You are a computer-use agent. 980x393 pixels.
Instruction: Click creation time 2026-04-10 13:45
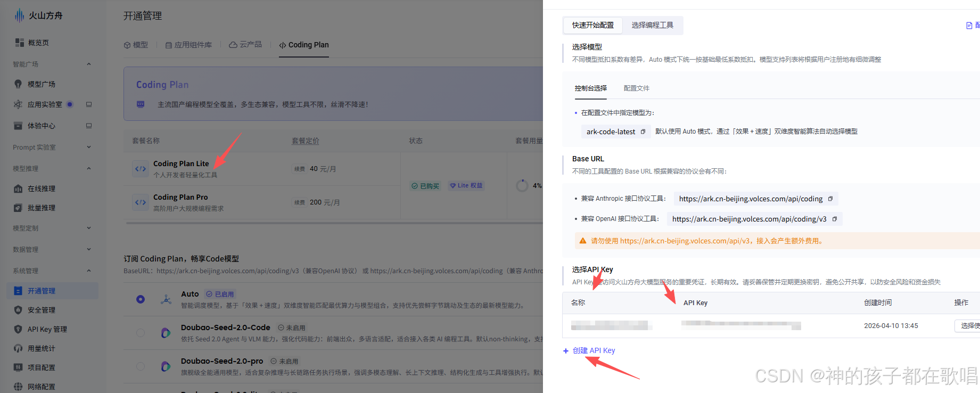(x=891, y=325)
